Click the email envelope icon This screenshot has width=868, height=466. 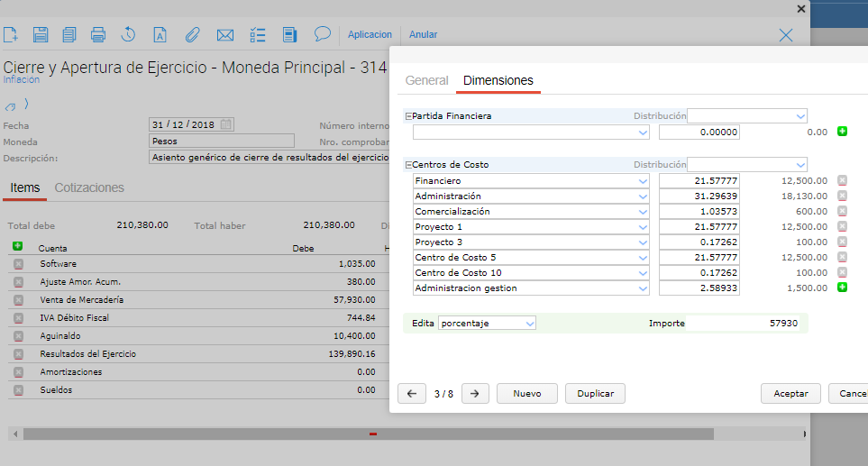click(x=225, y=35)
